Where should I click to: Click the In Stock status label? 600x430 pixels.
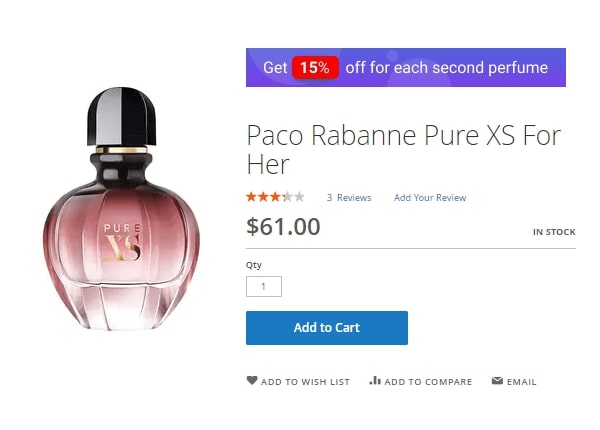tap(554, 232)
